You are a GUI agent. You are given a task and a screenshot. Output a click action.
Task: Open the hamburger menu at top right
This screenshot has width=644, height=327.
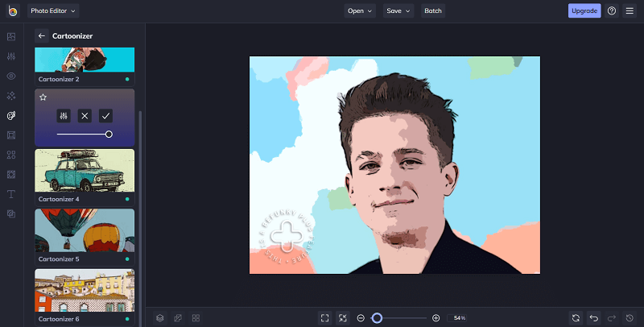click(x=630, y=11)
